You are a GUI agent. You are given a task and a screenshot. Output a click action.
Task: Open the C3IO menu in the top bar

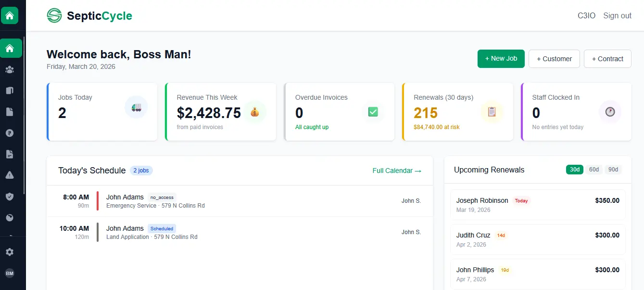click(x=586, y=15)
